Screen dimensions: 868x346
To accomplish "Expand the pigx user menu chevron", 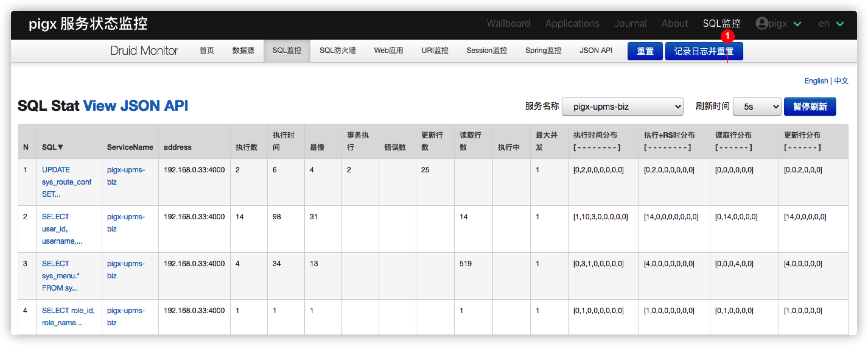I will coord(797,24).
